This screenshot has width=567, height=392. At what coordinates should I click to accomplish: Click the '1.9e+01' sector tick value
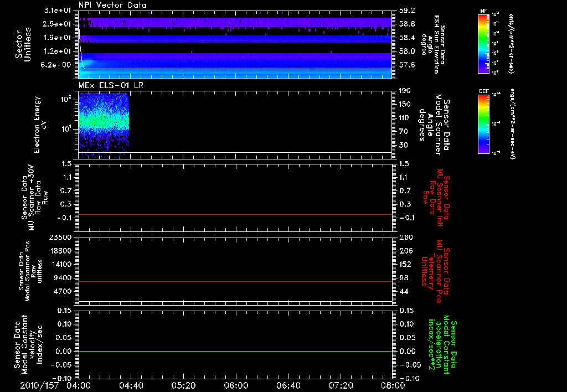click(57, 37)
